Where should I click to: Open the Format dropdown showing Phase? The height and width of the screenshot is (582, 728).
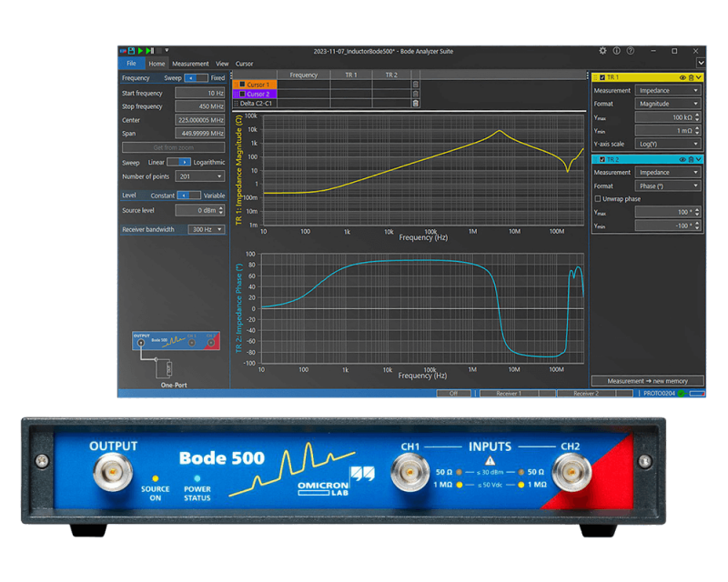coord(668,185)
